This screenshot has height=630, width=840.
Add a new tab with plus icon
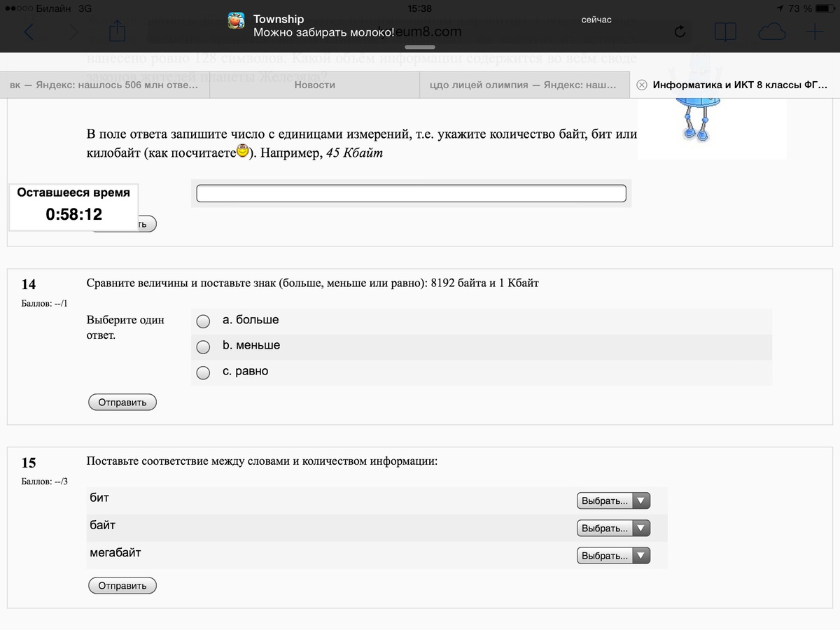815,31
